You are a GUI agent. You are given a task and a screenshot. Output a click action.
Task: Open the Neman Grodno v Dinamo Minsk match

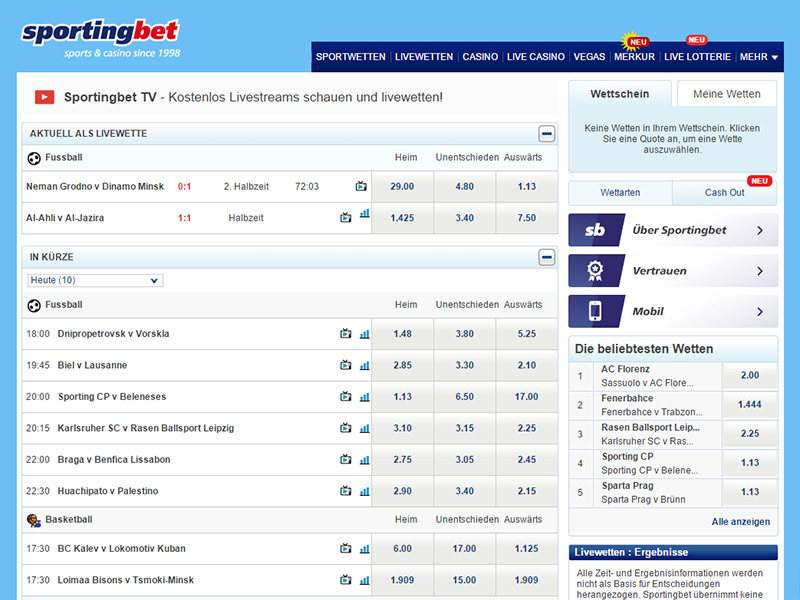click(x=95, y=187)
